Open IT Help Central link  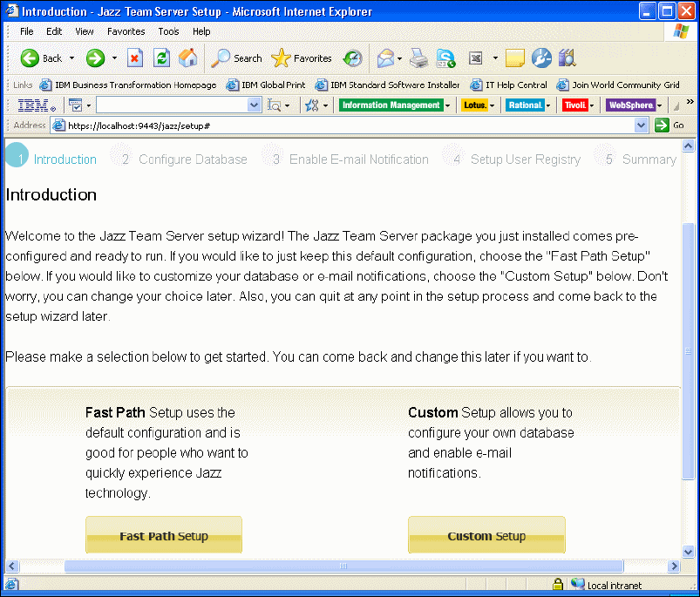click(508, 85)
